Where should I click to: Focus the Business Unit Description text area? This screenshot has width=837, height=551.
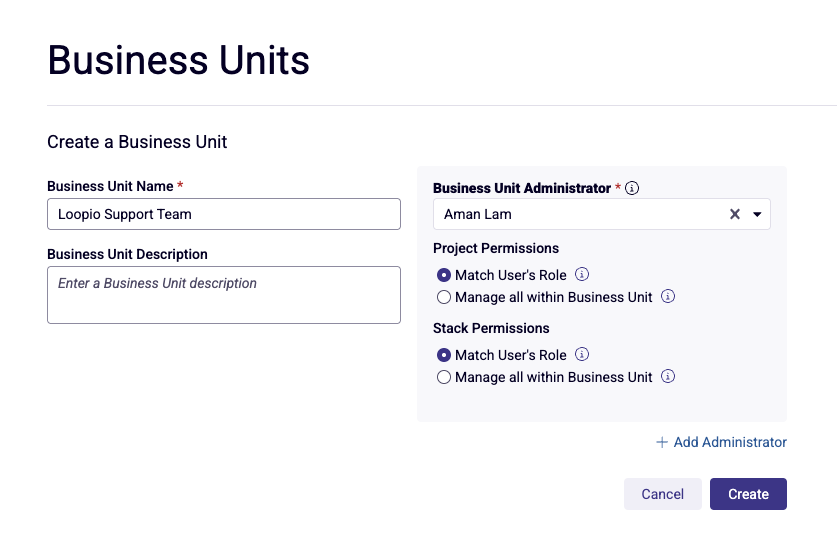click(x=224, y=295)
